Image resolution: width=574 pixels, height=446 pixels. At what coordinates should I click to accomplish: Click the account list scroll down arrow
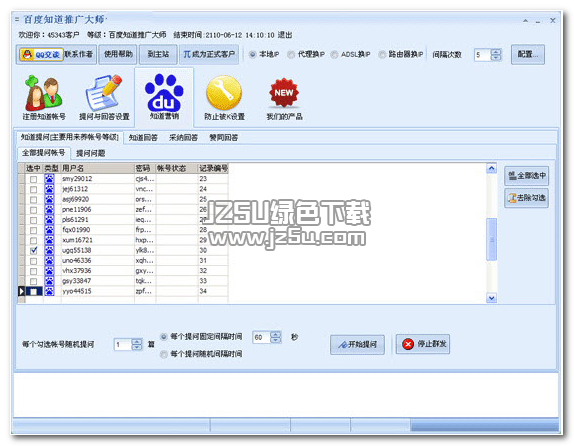(491, 298)
